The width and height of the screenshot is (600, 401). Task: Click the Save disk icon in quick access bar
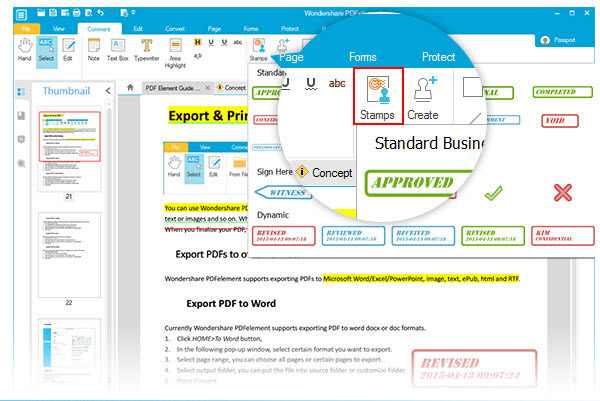(53, 13)
